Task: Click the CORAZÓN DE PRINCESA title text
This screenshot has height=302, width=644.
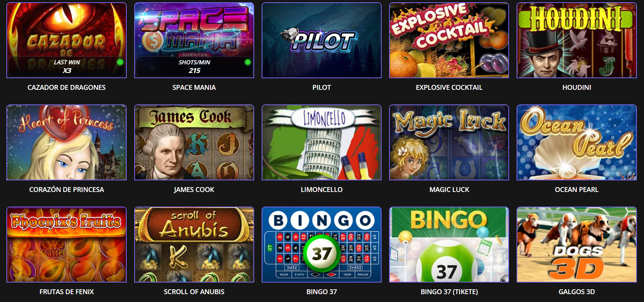Action: [67, 189]
